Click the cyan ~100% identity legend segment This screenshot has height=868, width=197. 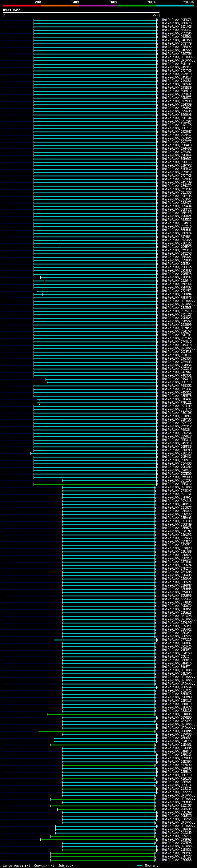pyautogui.click(x=175, y=6)
